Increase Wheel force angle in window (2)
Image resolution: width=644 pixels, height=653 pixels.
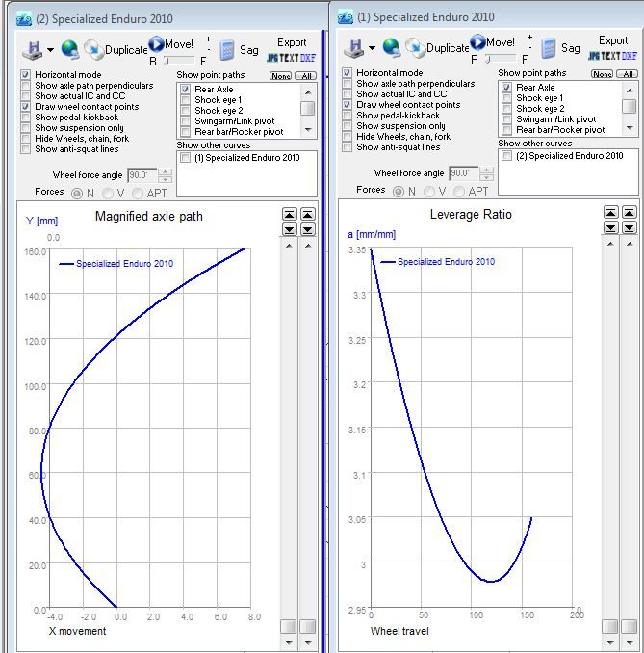[x=166, y=172]
